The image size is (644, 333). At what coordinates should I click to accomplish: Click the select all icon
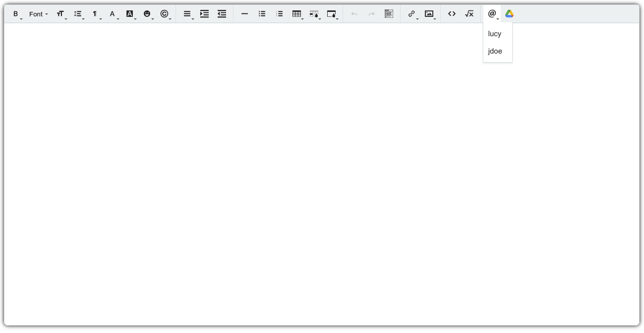point(389,14)
